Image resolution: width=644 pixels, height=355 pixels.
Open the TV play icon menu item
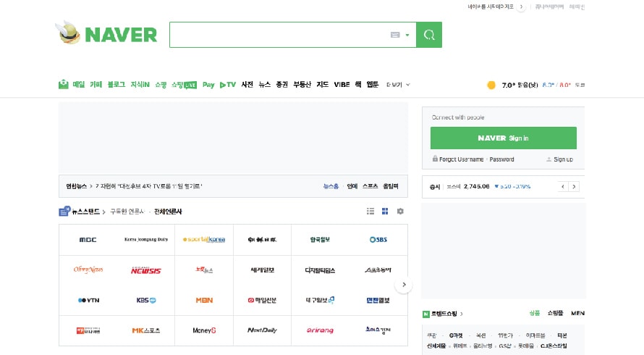[x=227, y=85]
